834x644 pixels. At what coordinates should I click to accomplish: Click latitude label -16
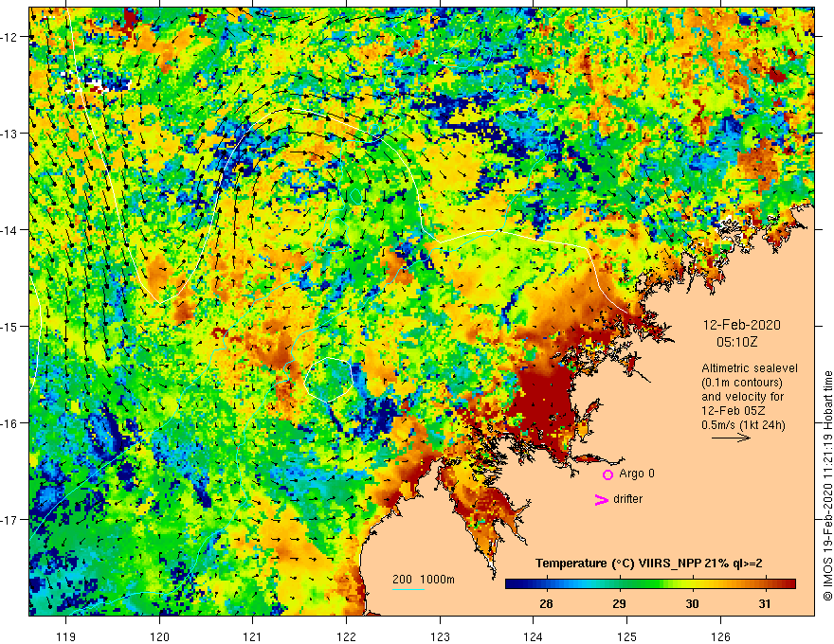pos(9,423)
